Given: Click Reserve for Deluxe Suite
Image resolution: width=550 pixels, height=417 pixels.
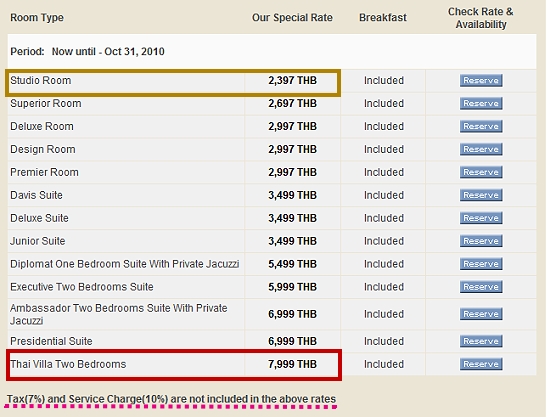Looking at the screenshot, I should (x=481, y=218).
